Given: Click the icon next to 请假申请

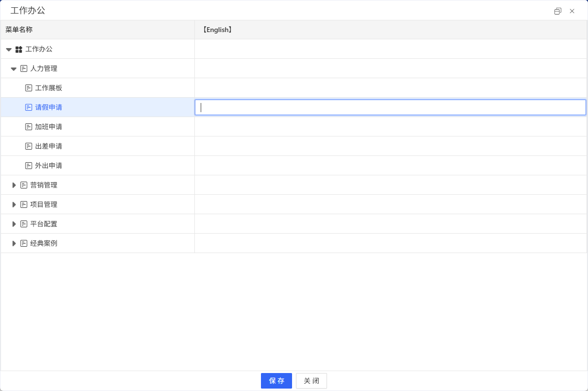Looking at the screenshot, I should coord(29,107).
